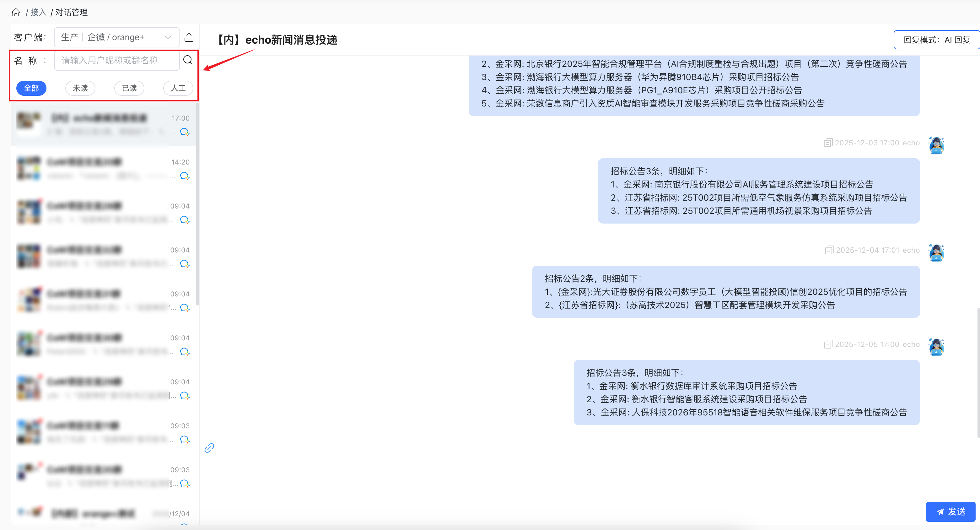Click the search magnifier icon
The image size is (980, 530).
tap(187, 60)
